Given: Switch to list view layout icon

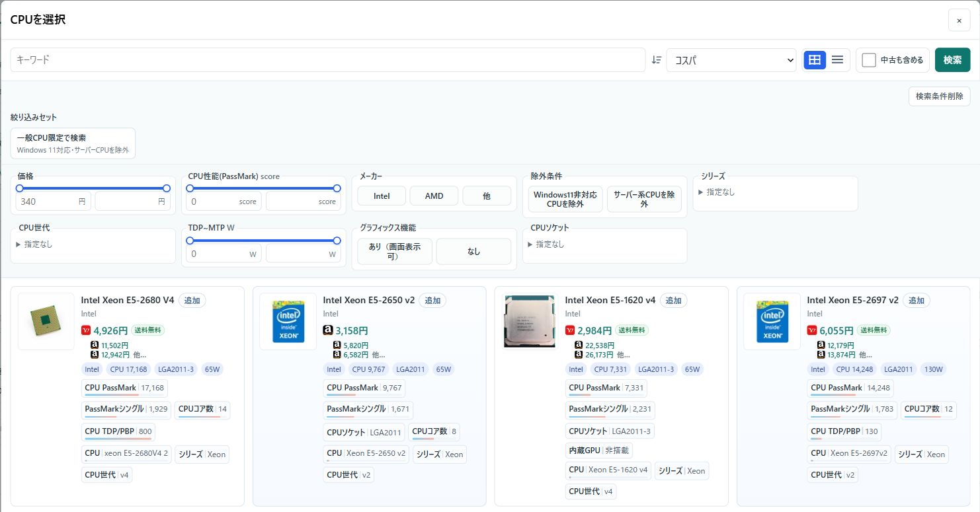Looking at the screenshot, I should (837, 59).
